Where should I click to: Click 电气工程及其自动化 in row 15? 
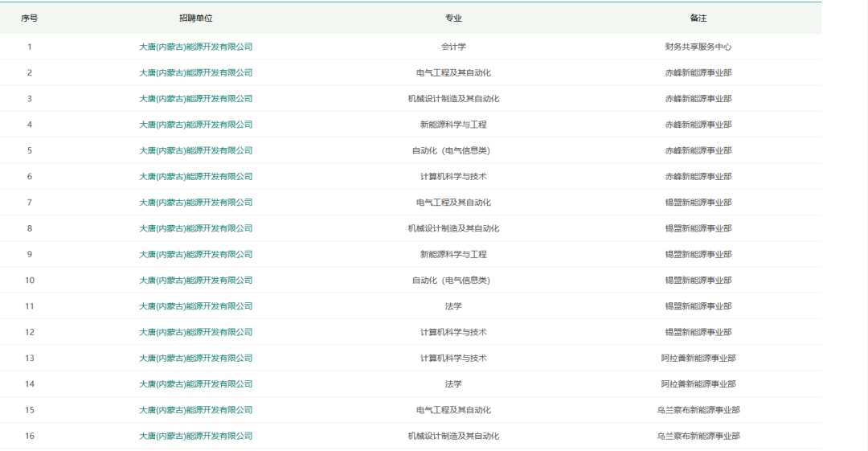(453, 411)
